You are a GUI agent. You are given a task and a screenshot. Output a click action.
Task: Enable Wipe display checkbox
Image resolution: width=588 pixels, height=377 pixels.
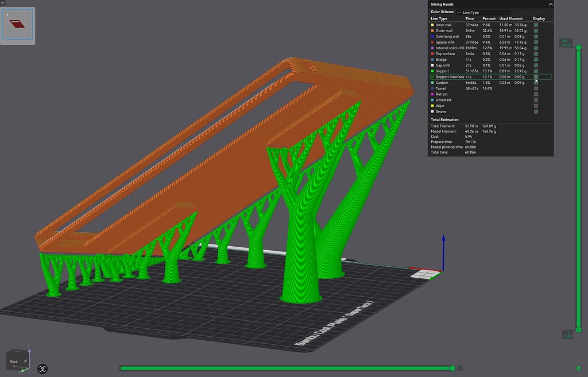pos(536,106)
